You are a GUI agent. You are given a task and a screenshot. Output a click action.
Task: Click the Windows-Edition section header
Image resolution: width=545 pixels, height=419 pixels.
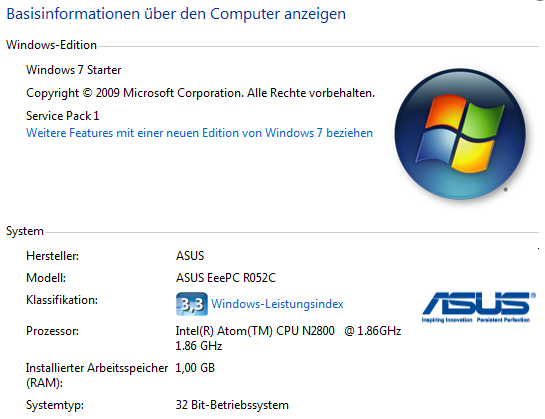pos(51,45)
